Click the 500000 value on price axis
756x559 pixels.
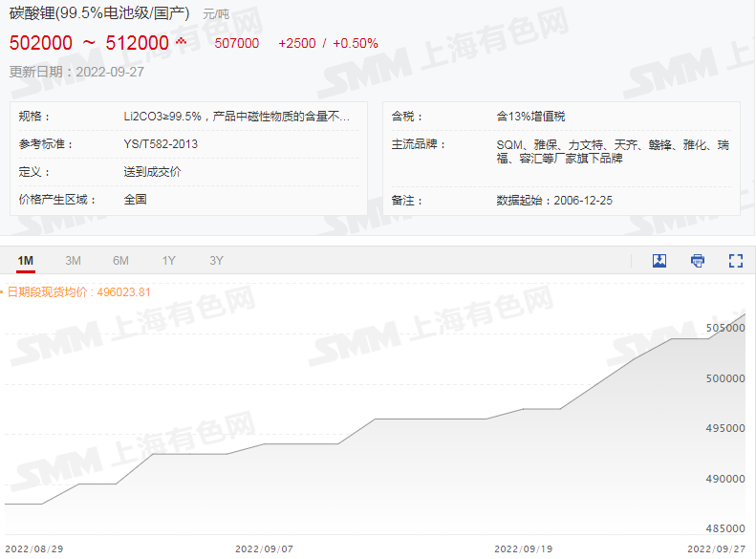(724, 378)
